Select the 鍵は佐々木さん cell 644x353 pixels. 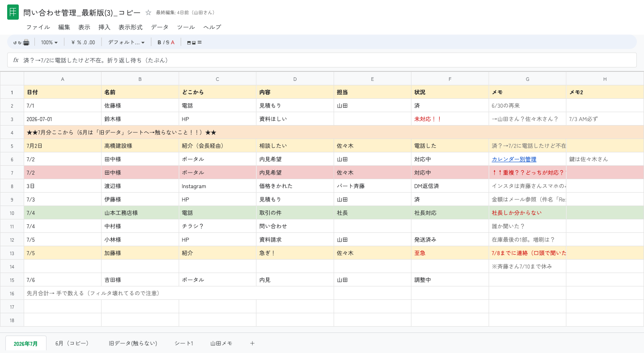coord(605,159)
